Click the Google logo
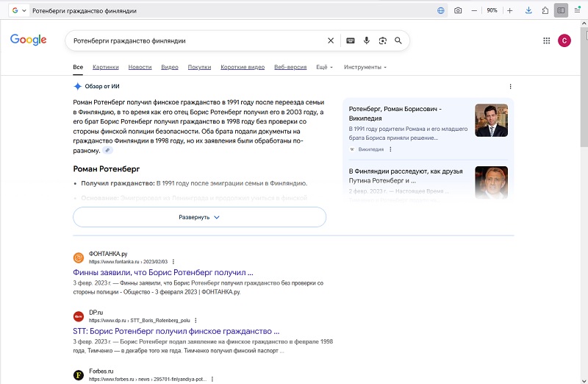588x384 pixels. pyautogui.click(x=29, y=40)
